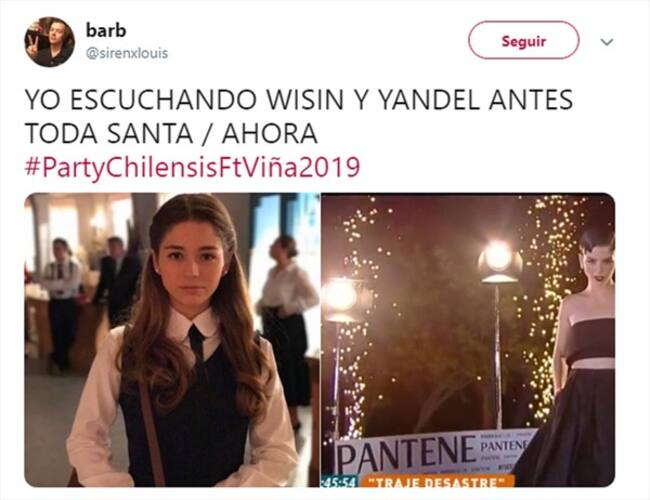Click the PANTENE banner in right photo
650x500 pixels.
[433, 452]
